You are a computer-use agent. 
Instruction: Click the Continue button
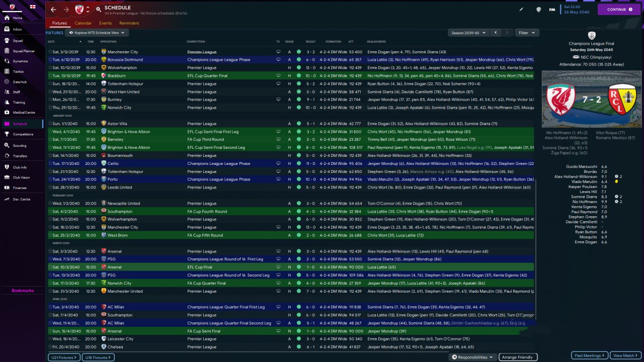click(x=619, y=10)
